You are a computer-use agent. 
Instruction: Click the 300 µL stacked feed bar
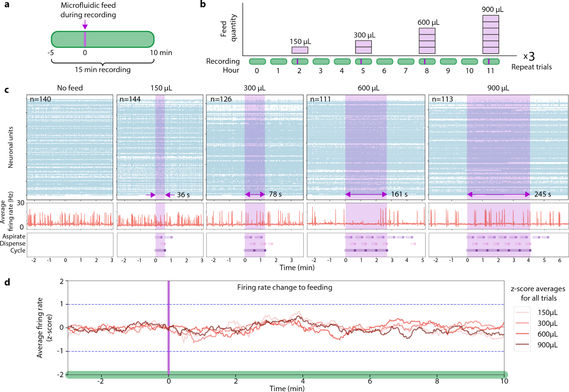(363, 47)
